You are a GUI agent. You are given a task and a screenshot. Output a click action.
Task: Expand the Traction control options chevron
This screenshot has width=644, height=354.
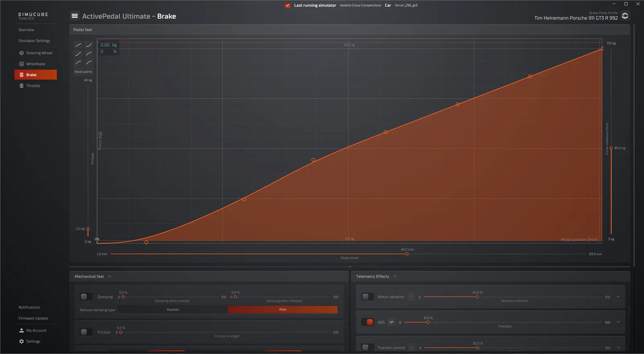618,348
